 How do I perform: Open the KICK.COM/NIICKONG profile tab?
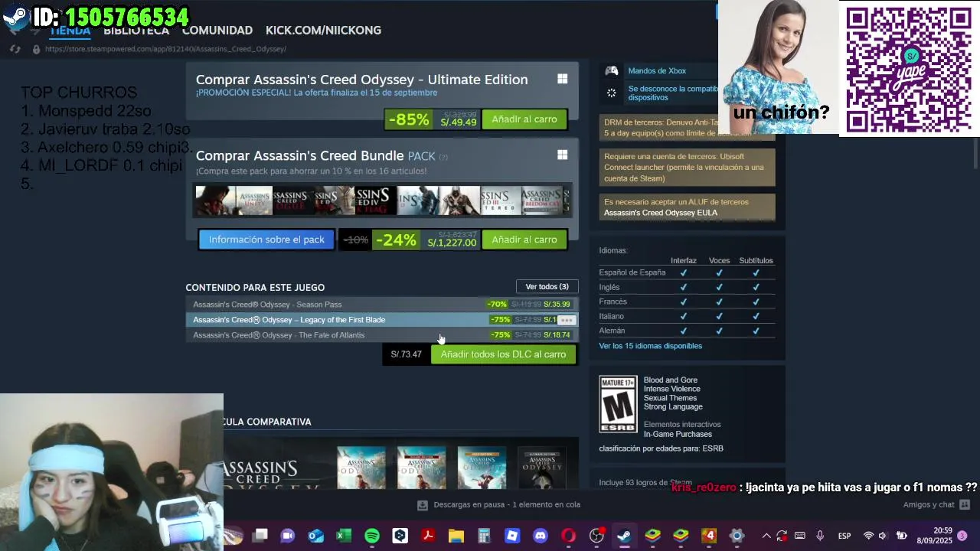click(x=323, y=30)
